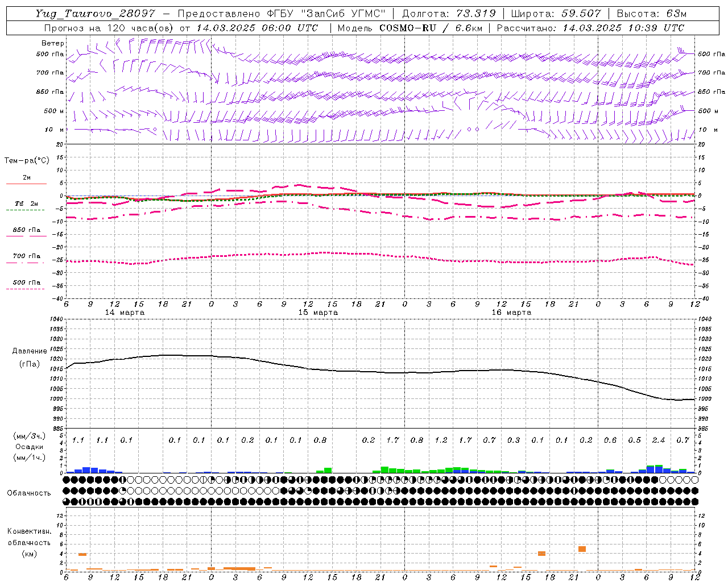Click the 1.2 precipitation total value
The width and height of the screenshot is (728, 582).
tap(441, 440)
